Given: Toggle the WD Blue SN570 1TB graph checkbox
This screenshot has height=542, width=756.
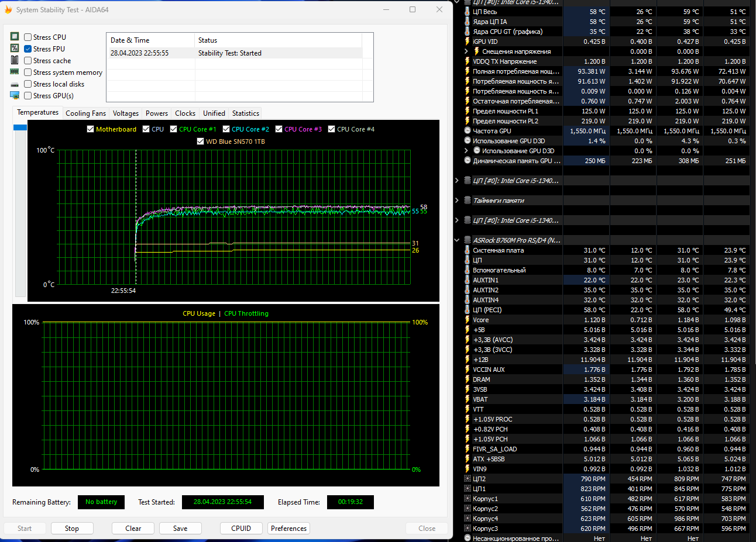Looking at the screenshot, I should pos(201,141).
